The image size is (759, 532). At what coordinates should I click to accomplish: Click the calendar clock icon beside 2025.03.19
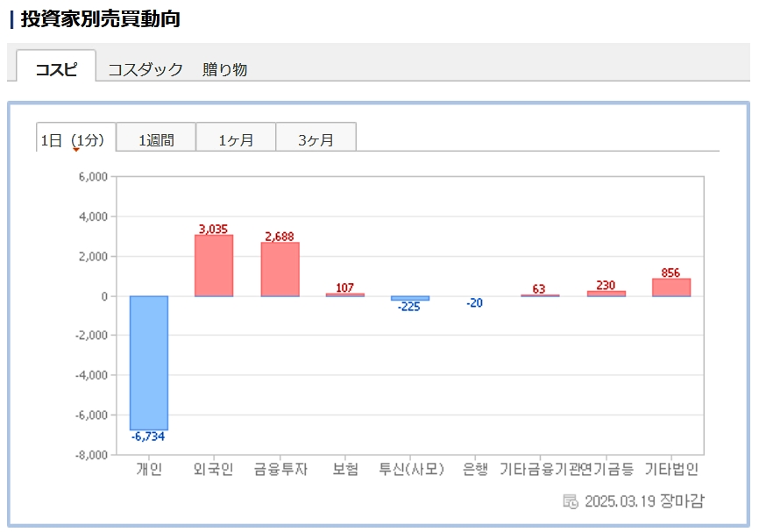570,501
